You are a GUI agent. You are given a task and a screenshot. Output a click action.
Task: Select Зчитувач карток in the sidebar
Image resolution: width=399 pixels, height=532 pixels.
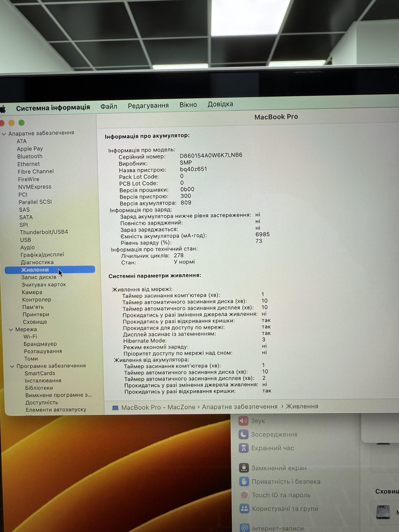[44, 284]
